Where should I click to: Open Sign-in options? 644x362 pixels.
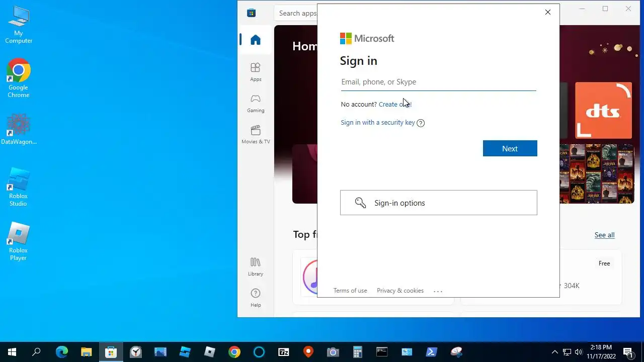coord(438,203)
